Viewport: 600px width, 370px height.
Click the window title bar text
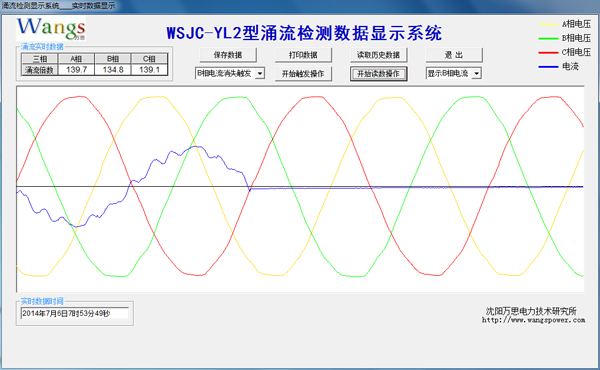point(58,5)
